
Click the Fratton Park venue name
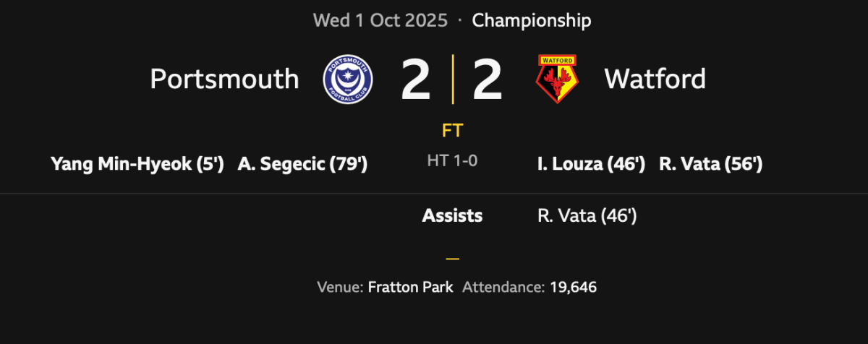[x=410, y=287]
